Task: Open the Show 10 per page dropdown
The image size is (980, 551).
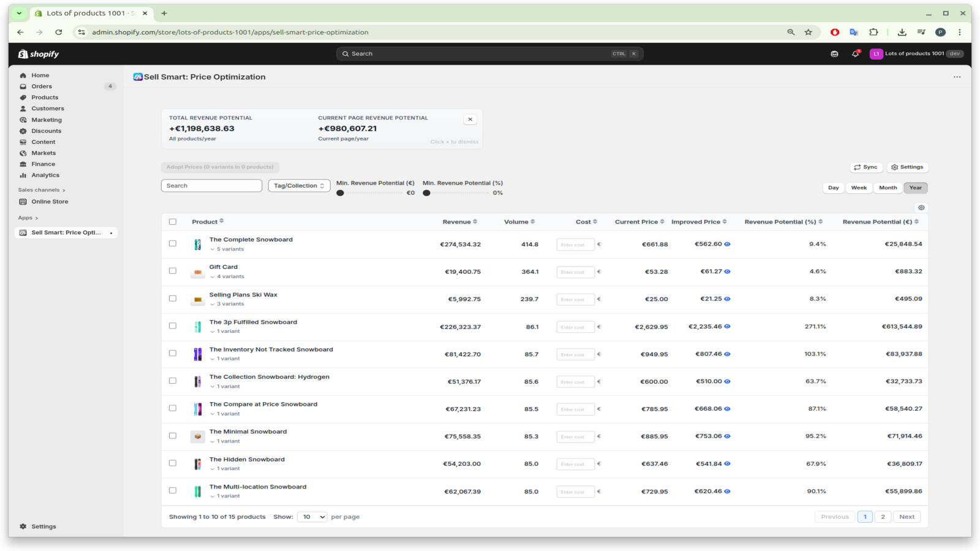Action: click(x=312, y=517)
